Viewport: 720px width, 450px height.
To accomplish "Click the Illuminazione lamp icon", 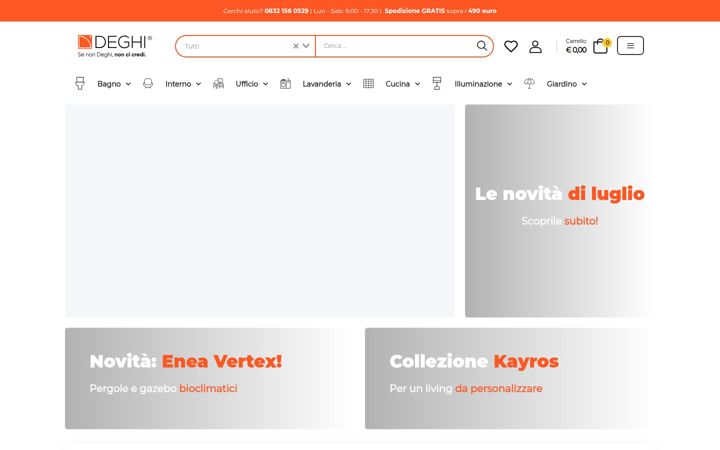I will pos(437,84).
